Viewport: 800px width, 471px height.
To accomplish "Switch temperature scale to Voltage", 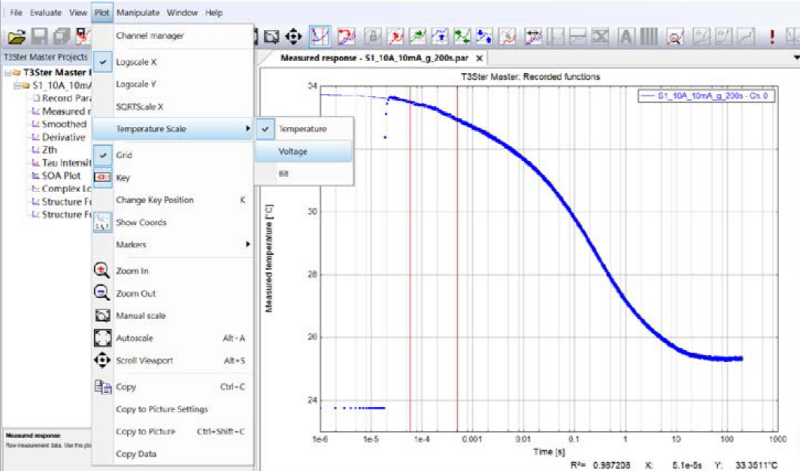I will click(x=304, y=152).
